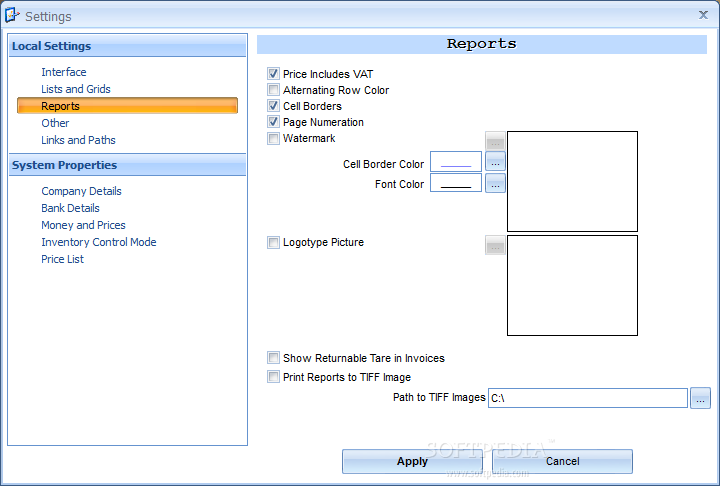Enable Alternating Row Color
The height and width of the screenshot is (486, 720).
tap(273, 90)
